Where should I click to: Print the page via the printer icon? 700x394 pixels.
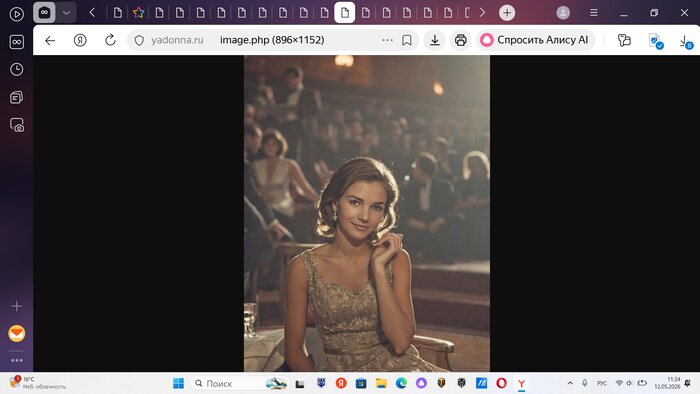point(461,40)
